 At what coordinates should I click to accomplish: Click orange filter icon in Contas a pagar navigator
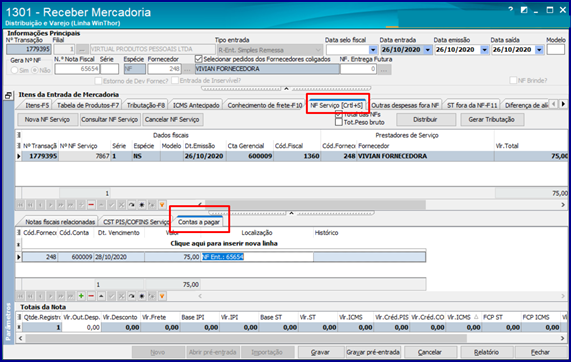tap(162, 296)
